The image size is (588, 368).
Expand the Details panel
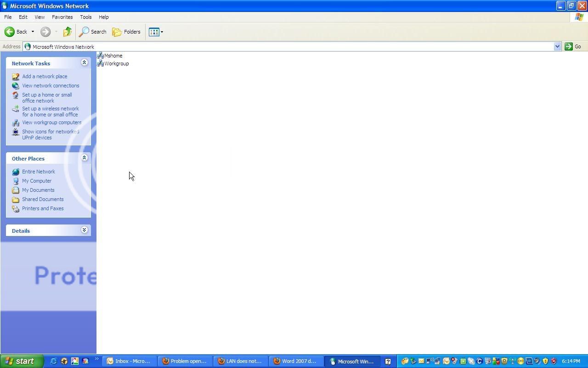tap(84, 230)
